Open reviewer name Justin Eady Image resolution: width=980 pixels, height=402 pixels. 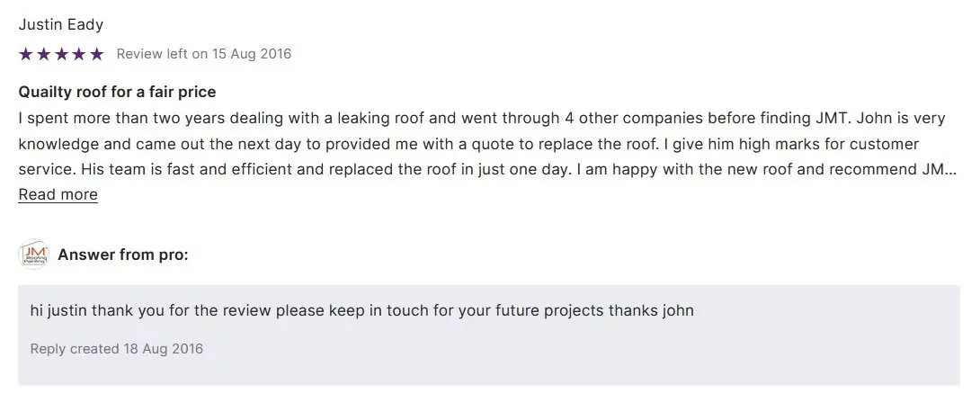[60, 24]
